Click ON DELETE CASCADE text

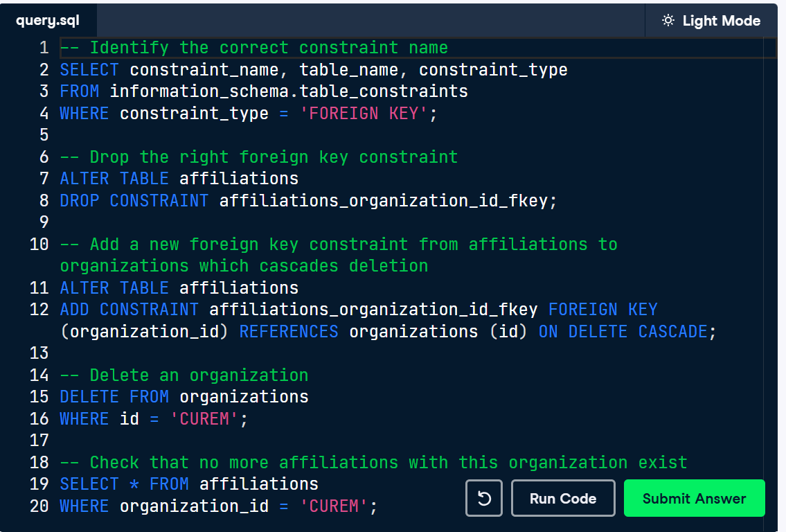pyautogui.click(x=623, y=331)
